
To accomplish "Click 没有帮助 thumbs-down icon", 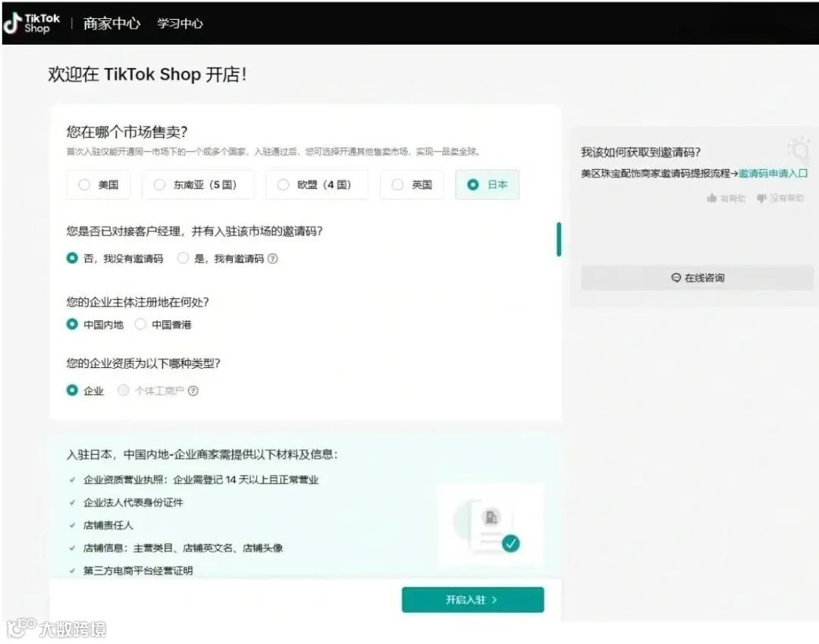I will [x=761, y=198].
